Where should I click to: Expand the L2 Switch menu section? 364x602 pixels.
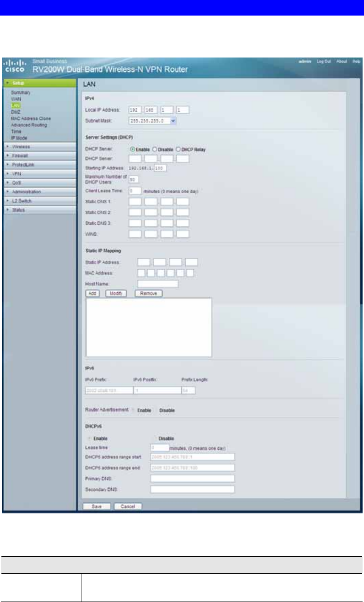click(39, 201)
